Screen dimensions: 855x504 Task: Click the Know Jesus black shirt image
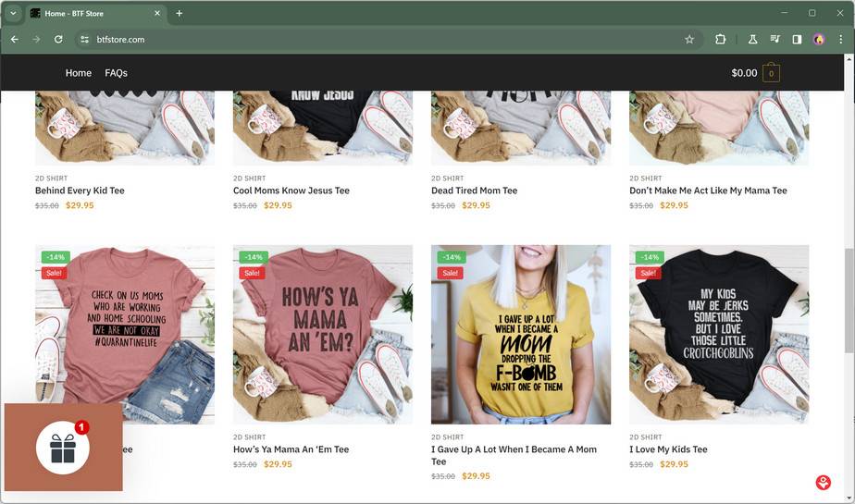(x=323, y=128)
